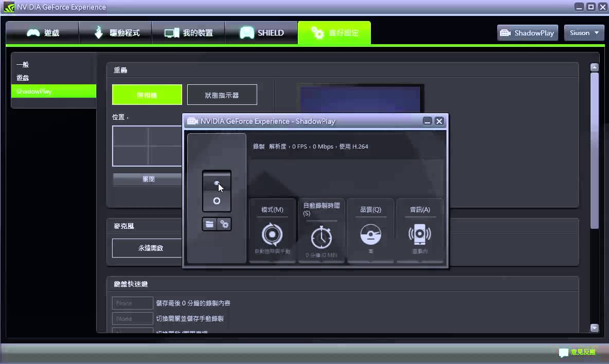Click the 儲存最後 0 分鐘的錄製內容 label

click(x=193, y=303)
